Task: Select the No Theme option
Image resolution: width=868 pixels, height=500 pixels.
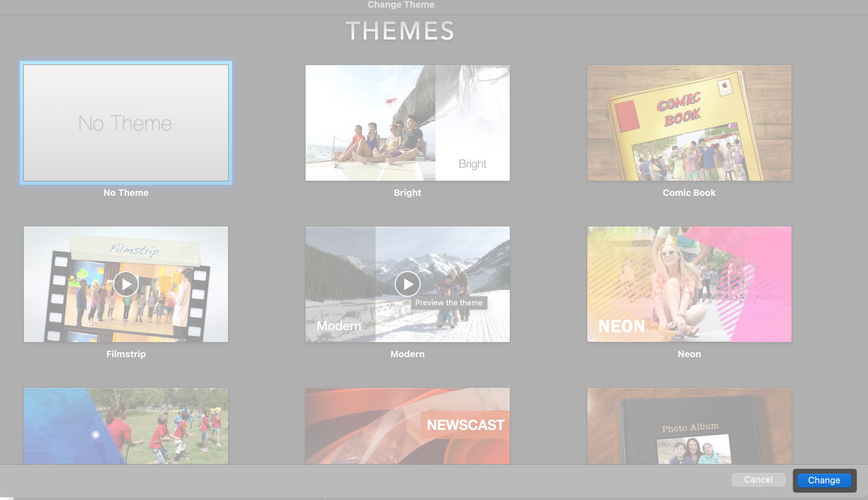Action: [126, 123]
